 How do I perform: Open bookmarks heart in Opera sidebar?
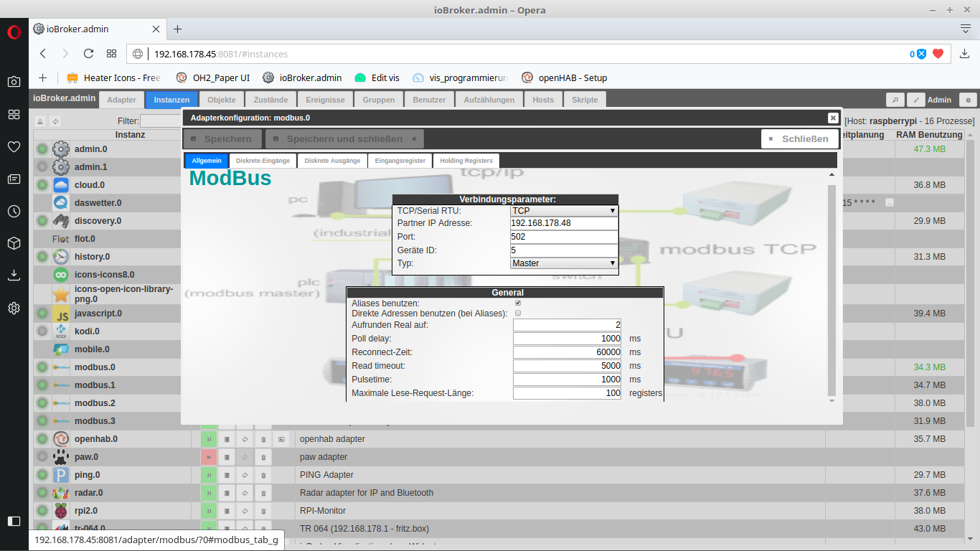tap(14, 146)
